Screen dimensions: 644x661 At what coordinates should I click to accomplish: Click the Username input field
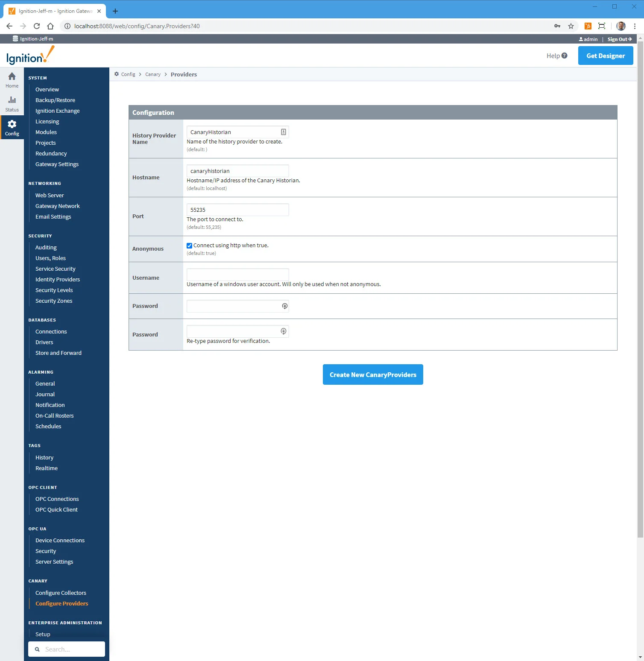coord(238,275)
